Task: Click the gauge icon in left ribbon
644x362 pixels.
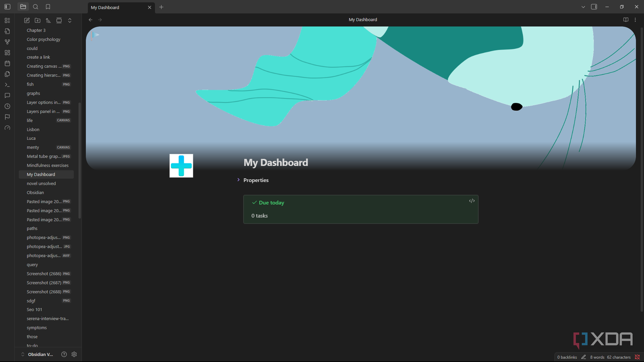Action: click(7, 128)
